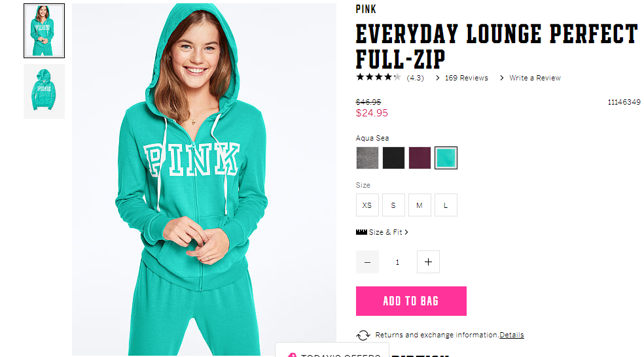644x357 pixels.
Task: Select size XS
Action: [367, 205]
